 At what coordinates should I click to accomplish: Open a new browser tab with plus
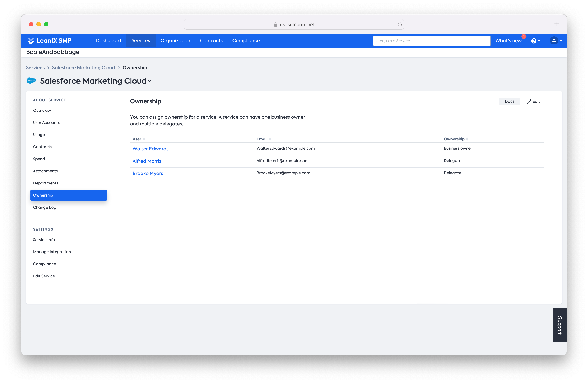pyautogui.click(x=557, y=24)
